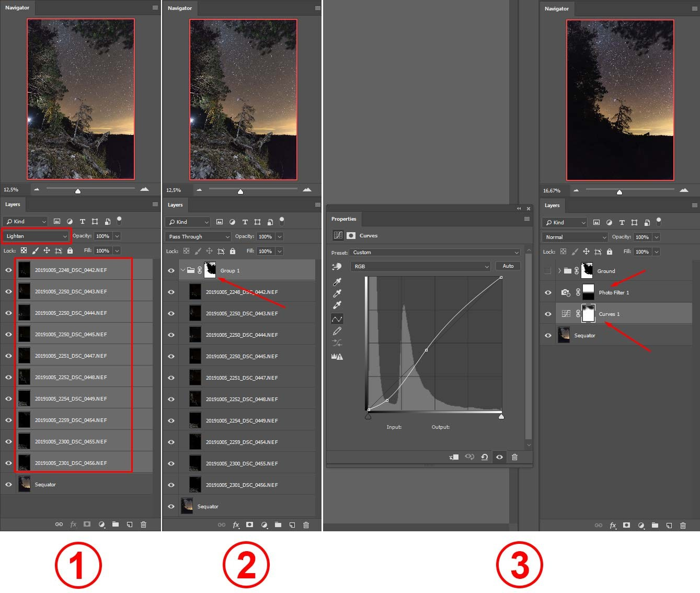Open the Lighten blend mode dropdown
This screenshot has width=700, height=593.
click(36, 236)
